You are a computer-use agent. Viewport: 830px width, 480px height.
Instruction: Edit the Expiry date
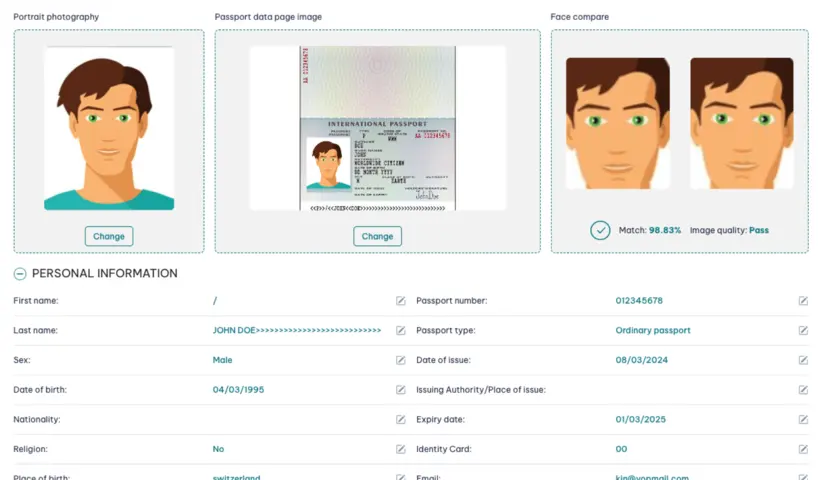tap(803, 419)
